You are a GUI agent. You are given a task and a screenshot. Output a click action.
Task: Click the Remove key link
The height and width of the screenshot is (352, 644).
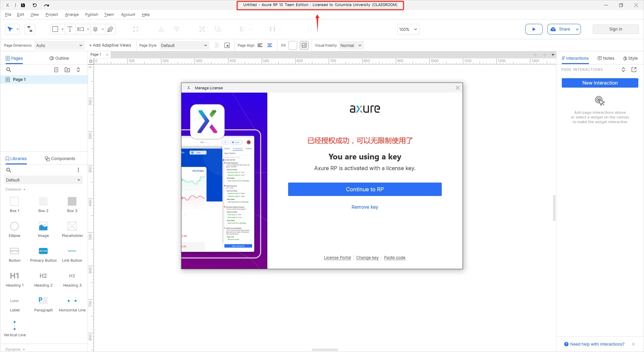click(365, 207)
